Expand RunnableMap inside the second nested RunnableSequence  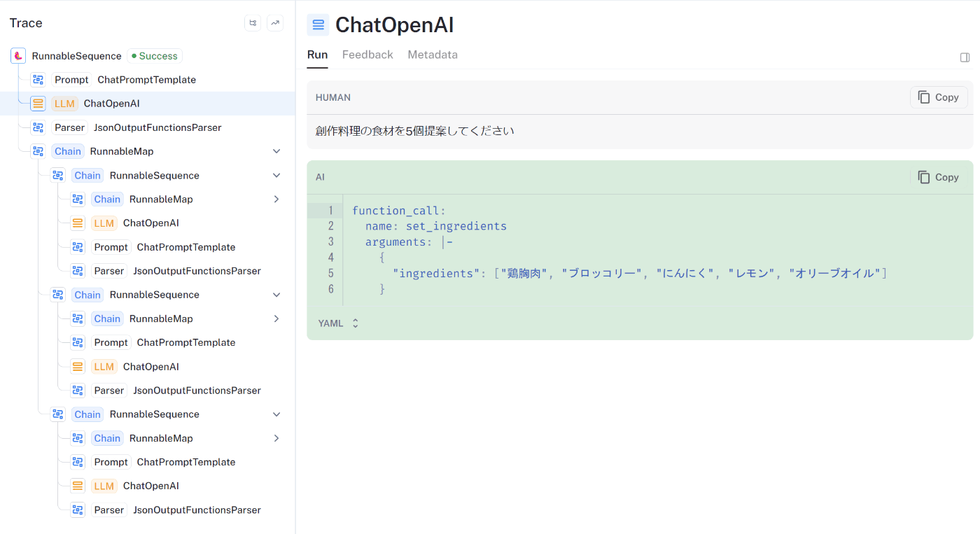click(276, 318)
